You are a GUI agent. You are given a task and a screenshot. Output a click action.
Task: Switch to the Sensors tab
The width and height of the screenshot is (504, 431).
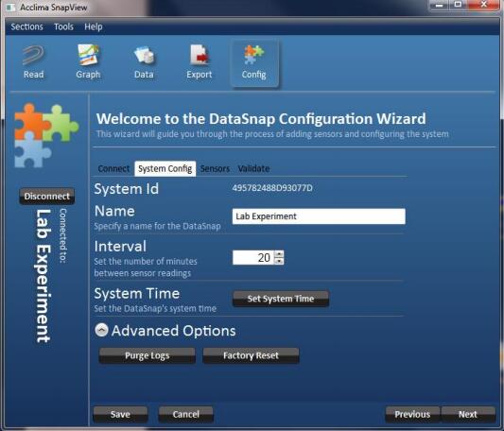[215, 168]
